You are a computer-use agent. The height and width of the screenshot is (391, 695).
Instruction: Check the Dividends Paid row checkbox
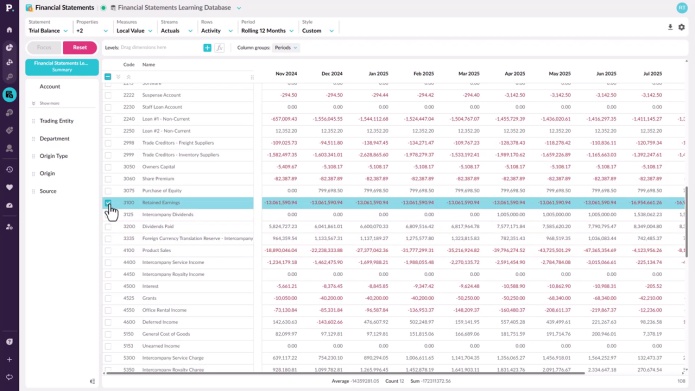[108, 227]
